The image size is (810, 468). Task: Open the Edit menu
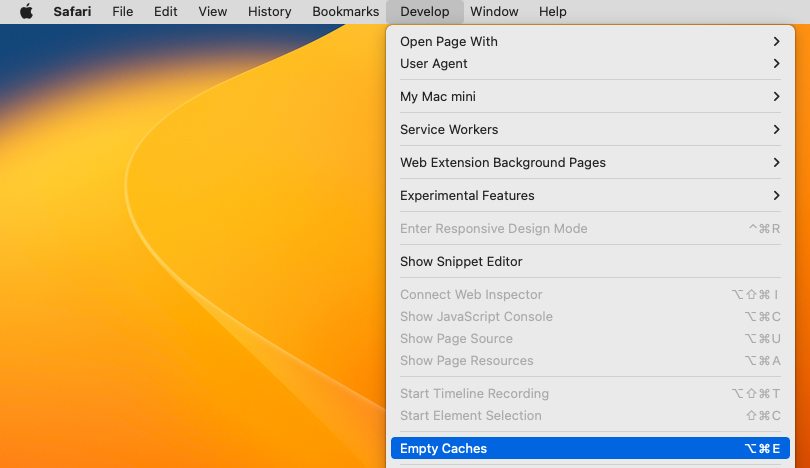(165, 12)
